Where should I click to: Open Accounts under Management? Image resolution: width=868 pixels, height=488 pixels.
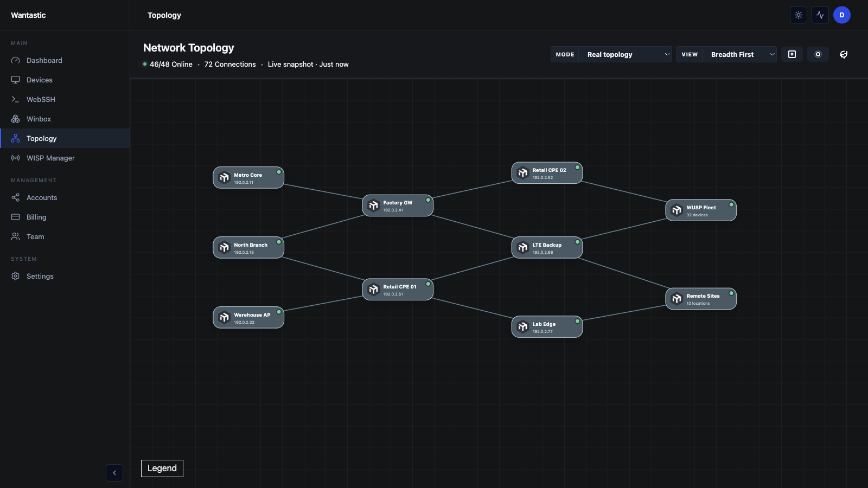65,197
